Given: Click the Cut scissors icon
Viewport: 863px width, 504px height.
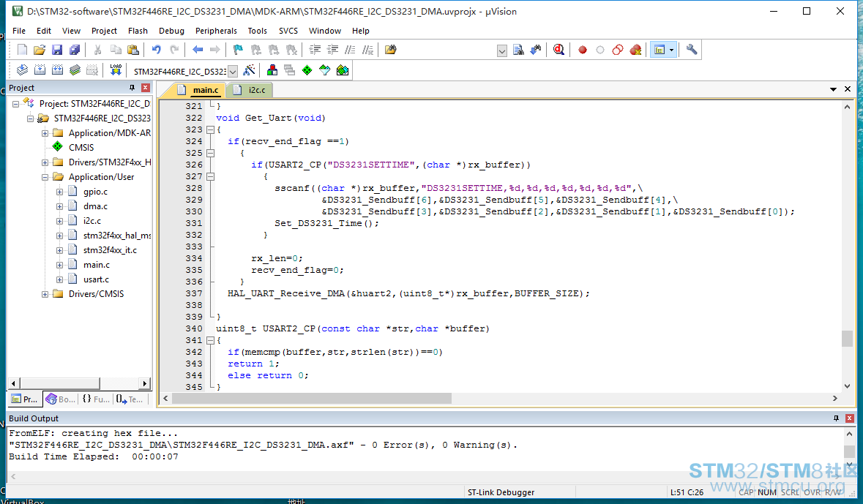Looking at the screenshot, I should point(97,50).
